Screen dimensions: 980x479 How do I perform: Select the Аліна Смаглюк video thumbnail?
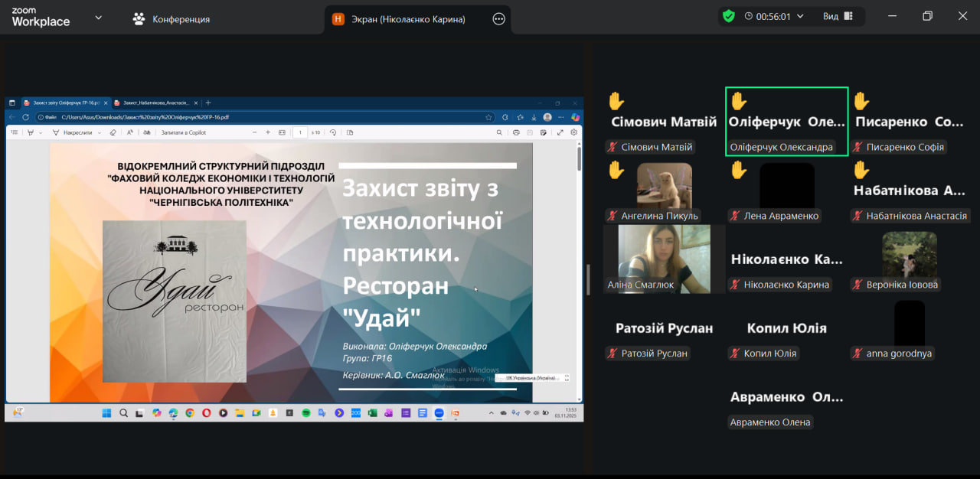click(657, 259)
